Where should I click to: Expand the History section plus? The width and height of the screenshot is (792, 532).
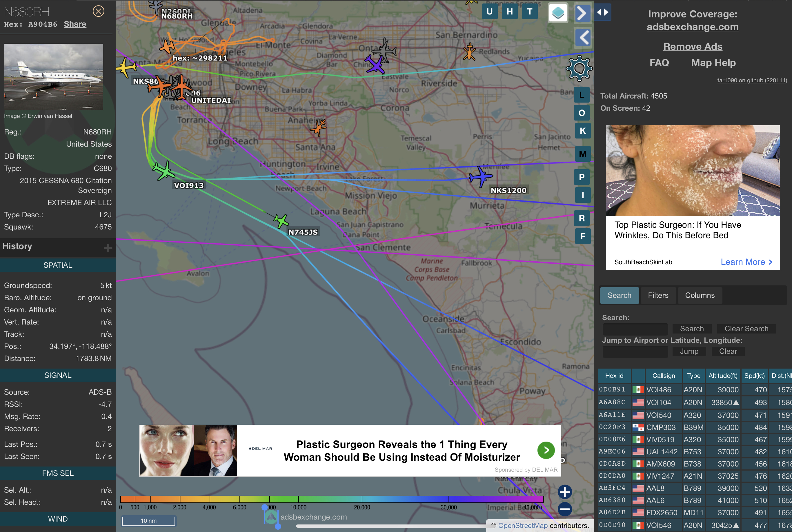pos(108,248)
